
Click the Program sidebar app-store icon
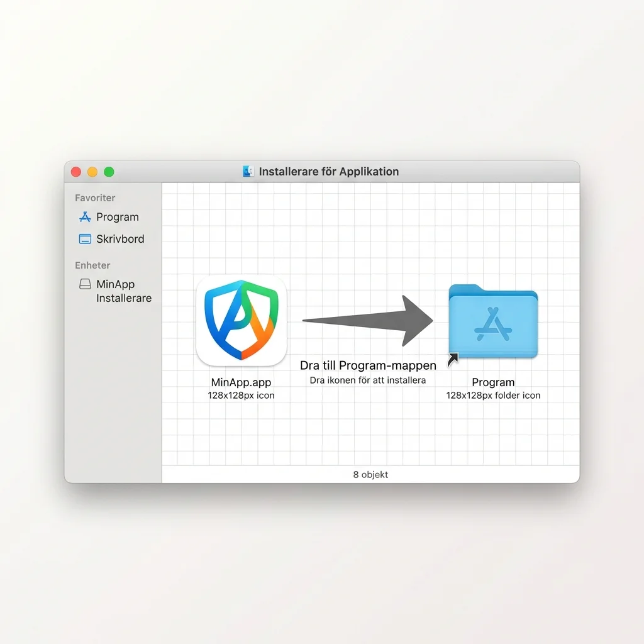pos(85,217)
